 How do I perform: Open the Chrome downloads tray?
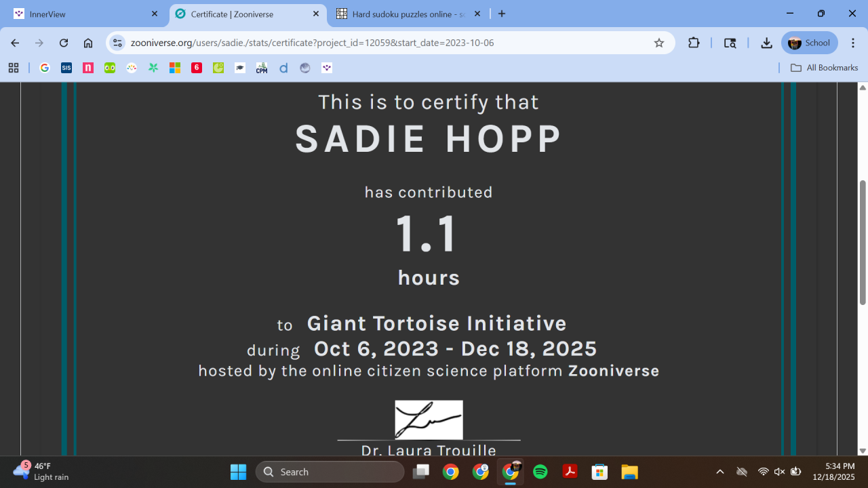pos(766,43)
